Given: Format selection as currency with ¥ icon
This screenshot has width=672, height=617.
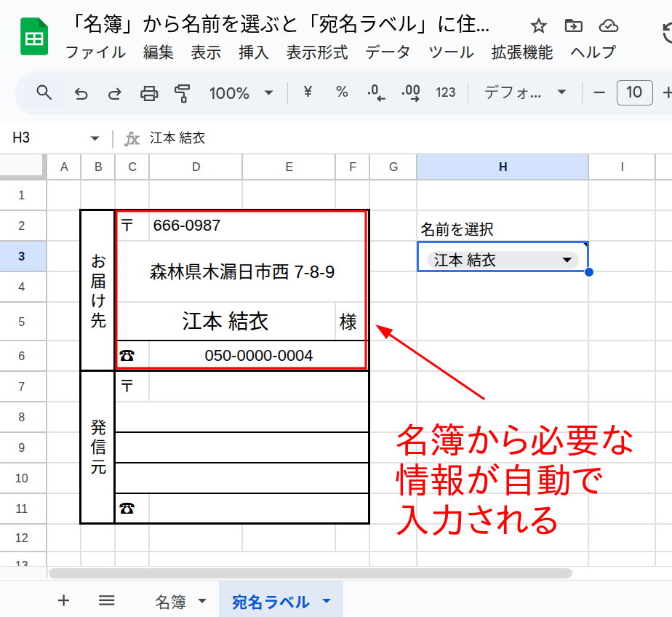Looking at the screenshot, I should click(x=306, y=92).
